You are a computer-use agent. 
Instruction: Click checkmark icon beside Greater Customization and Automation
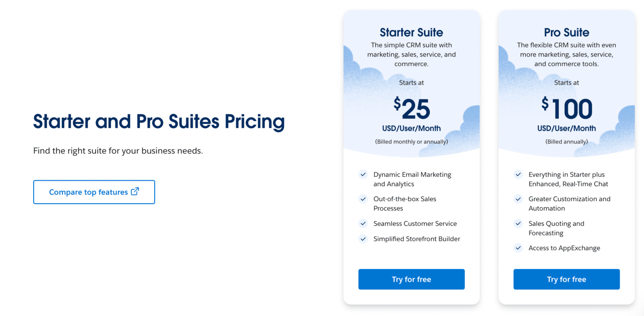coord(518,199)
